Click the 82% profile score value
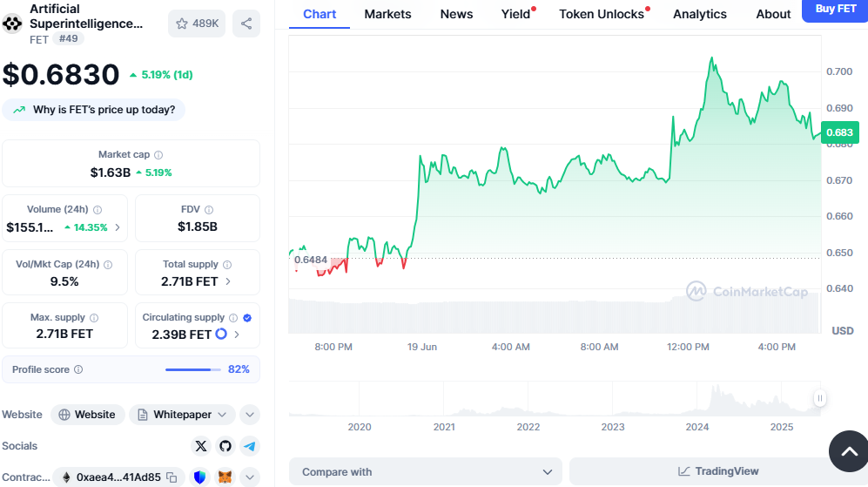Screen dimensions: 868x487 tap(239, 369)
